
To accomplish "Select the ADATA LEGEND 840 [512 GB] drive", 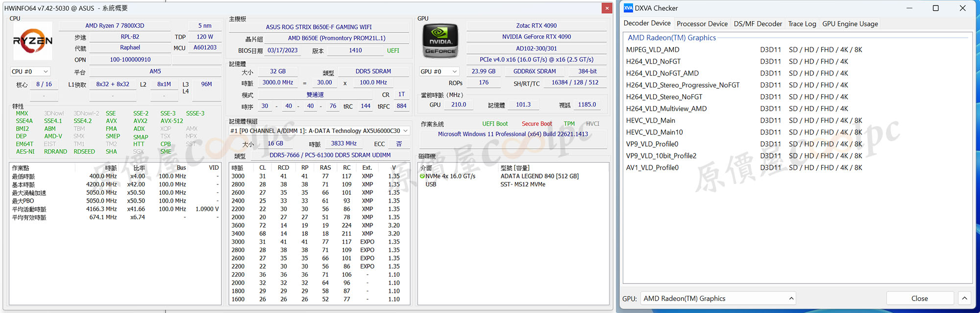I will 539,176.
